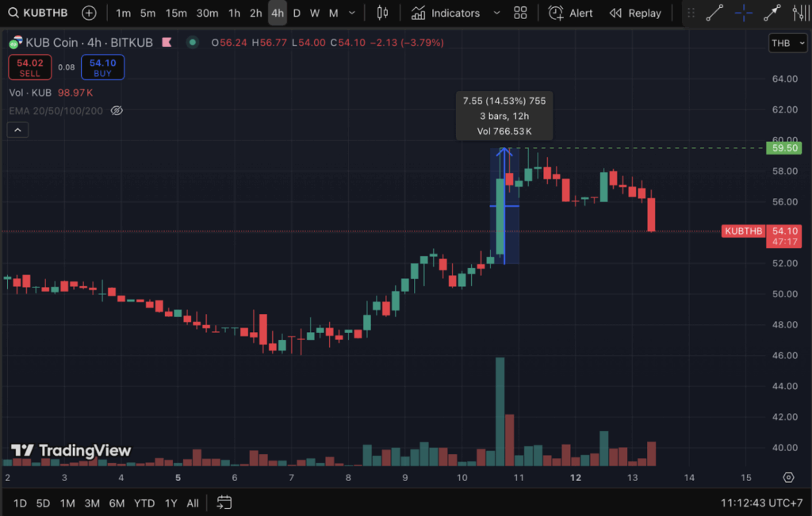
Task: Select the crosshair cursor tool
Action: (743, 13)
